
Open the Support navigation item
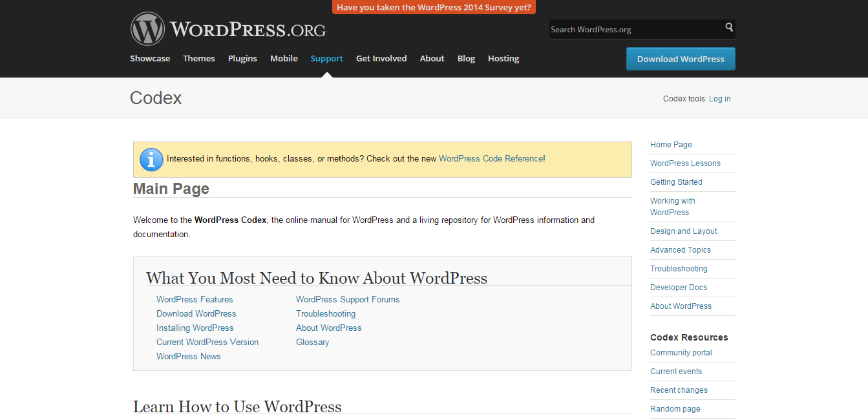[326, 58]
